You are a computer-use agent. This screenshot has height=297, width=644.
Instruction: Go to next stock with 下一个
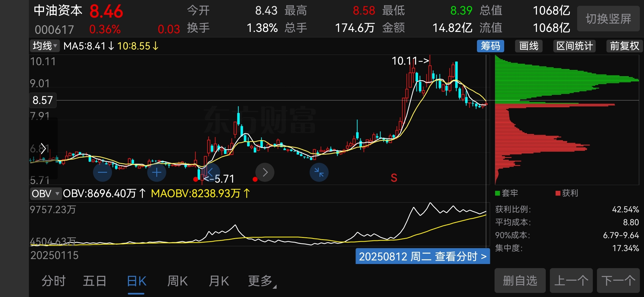point(618,281)
